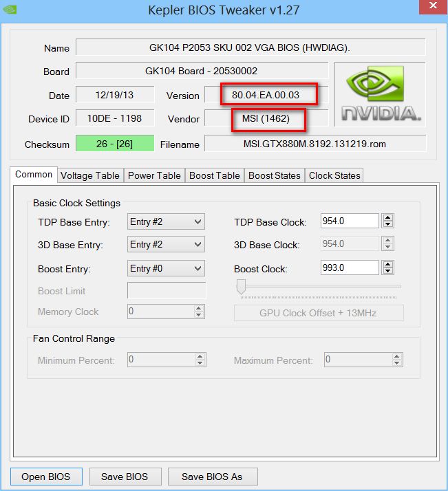Click the Open BIOS button

point(46,477)
